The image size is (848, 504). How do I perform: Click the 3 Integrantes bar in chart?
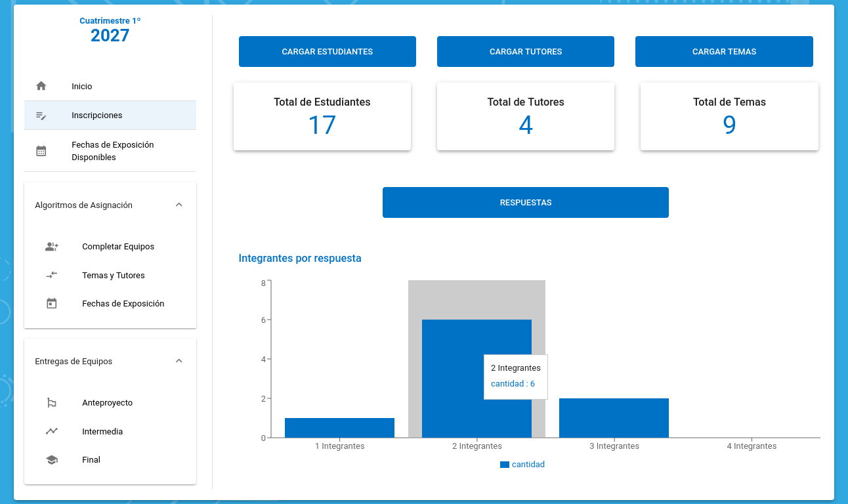[x=614, y=418]
